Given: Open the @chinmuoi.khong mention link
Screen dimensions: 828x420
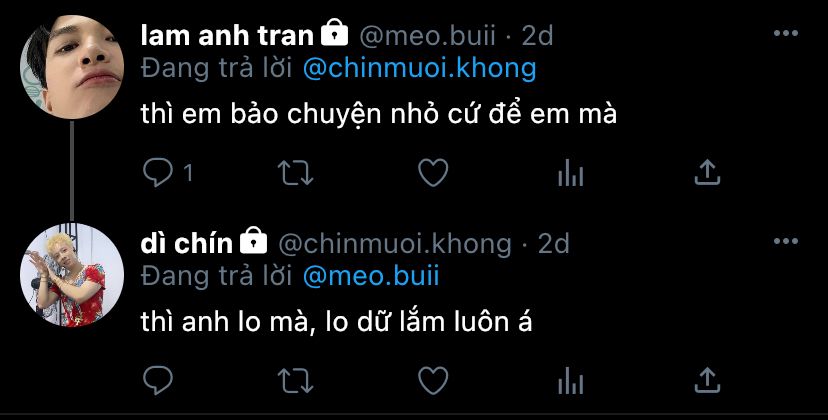Looking at the screenshot, I should [420, 68].
